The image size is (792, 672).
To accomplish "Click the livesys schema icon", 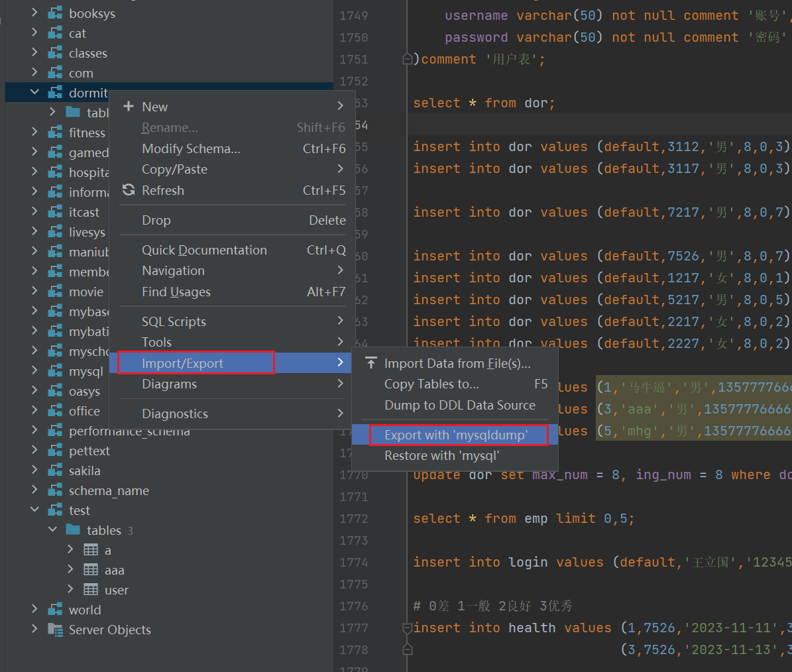I will 55,232.
